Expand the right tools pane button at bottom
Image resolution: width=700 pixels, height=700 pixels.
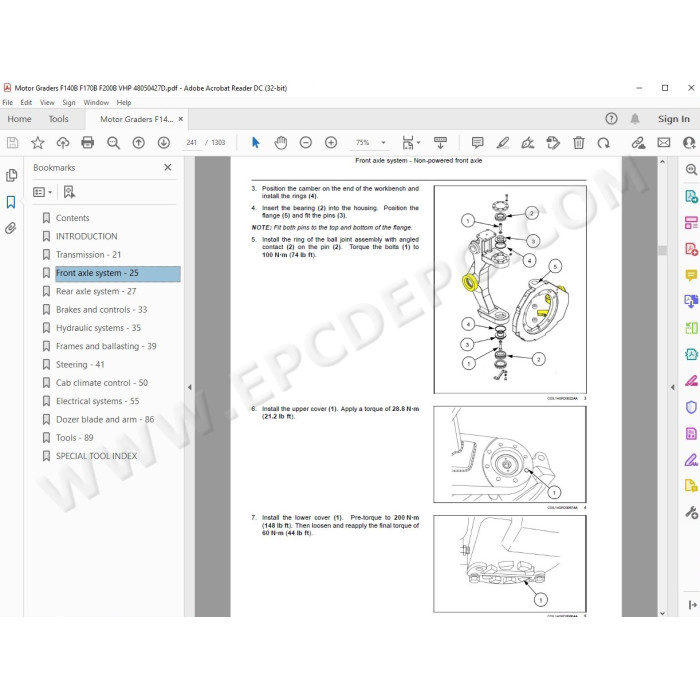point(692,605)
